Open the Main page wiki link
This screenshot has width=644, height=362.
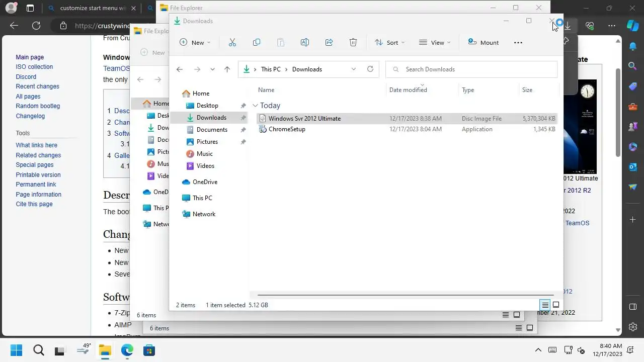click(x=30, y=57)
